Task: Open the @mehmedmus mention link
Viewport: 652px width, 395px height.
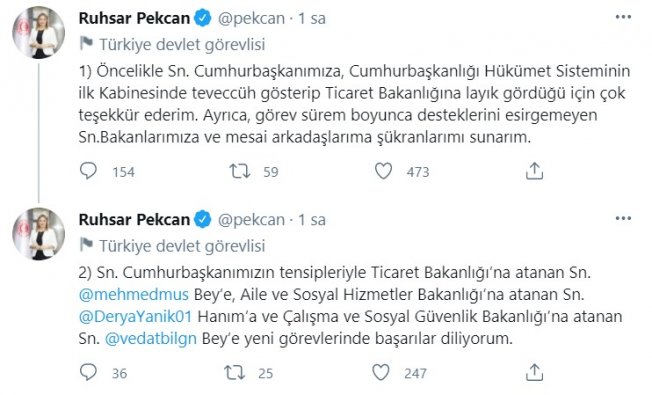Action: point(133,294)
